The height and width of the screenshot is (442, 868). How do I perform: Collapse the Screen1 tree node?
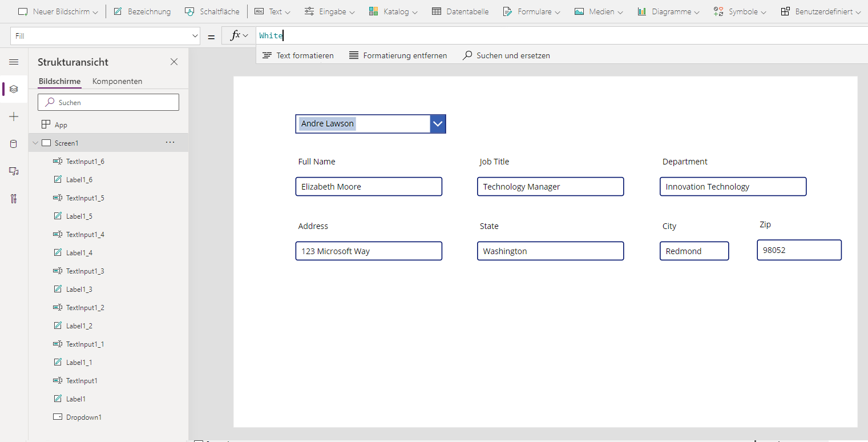pos(36,143)
